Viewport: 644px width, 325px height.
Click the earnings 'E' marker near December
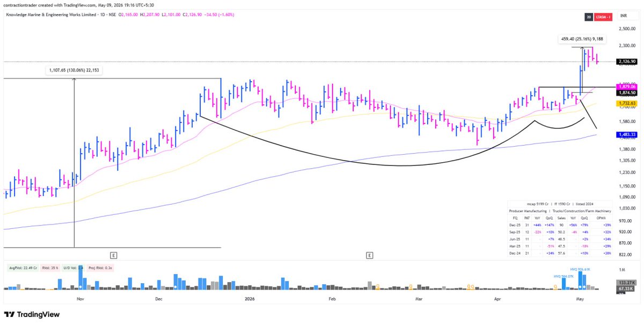coord(113,255)
